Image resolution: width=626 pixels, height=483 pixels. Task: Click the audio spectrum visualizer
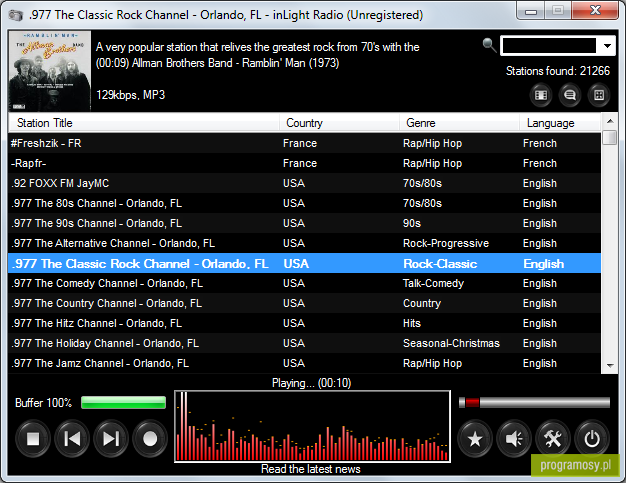[312, 426]
